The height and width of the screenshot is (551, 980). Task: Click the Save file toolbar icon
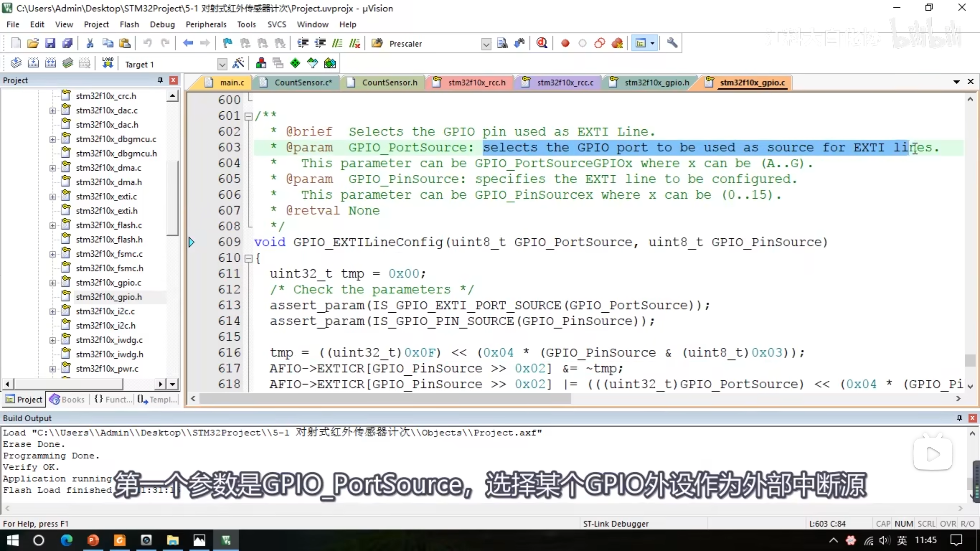50,43
